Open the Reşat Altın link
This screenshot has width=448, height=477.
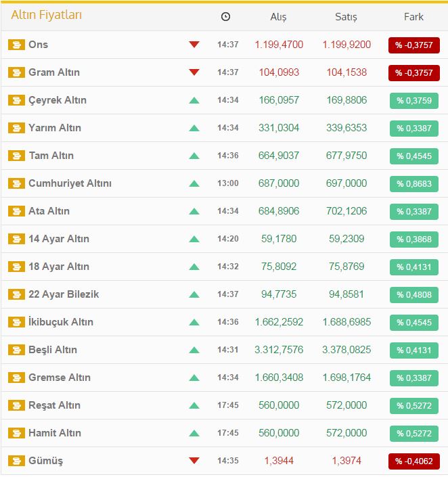55,405
